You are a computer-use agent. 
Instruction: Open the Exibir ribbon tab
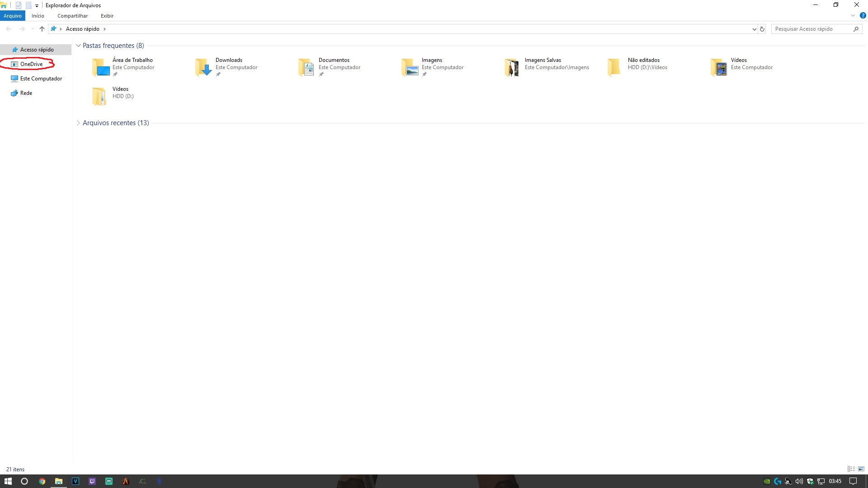107,16
